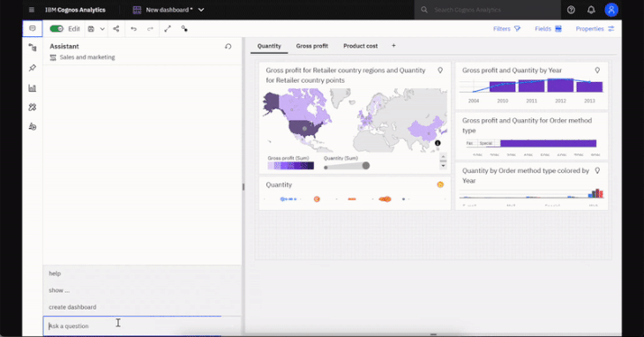This screenshot has width=644, height=337.
Task: Click the Sales and marketing data source
Action: point(83,57)
